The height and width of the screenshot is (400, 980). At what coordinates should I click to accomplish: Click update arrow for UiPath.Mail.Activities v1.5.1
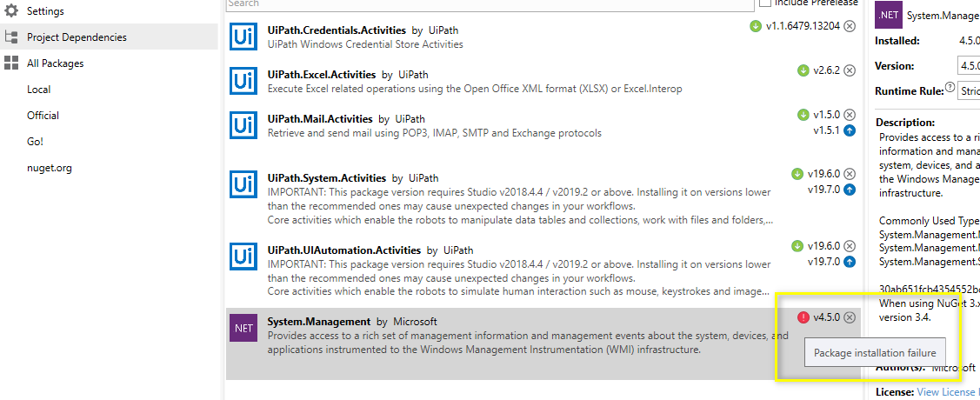click(x=850, y=130)
